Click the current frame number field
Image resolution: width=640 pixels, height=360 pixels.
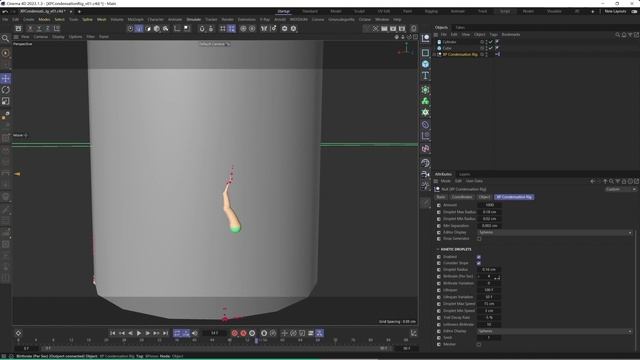[x=214, y=333]
